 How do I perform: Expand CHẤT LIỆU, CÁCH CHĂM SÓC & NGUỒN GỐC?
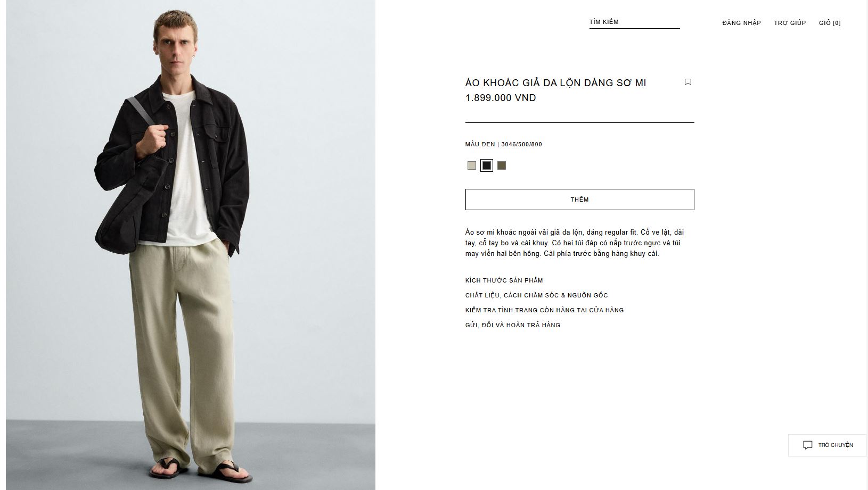pos(537,295)
